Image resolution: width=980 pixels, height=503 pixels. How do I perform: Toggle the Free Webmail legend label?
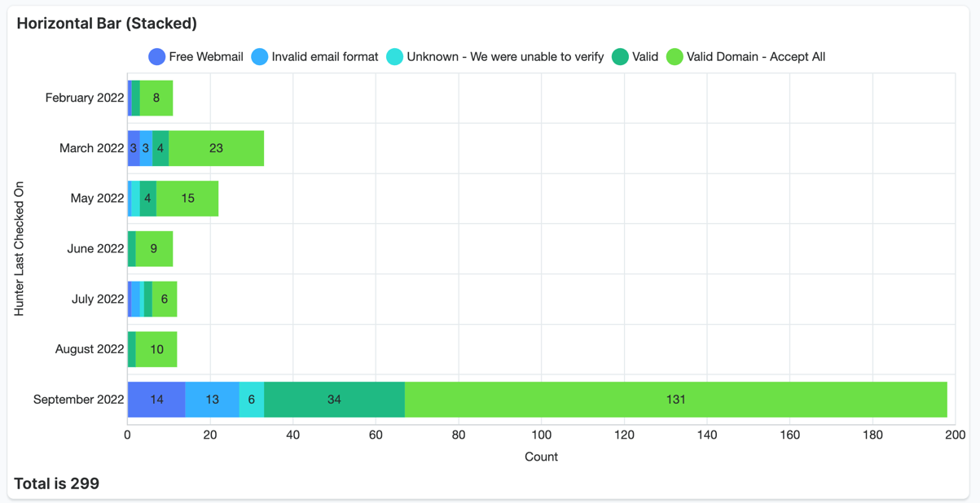pyautogui.click(x=206, y=57)
